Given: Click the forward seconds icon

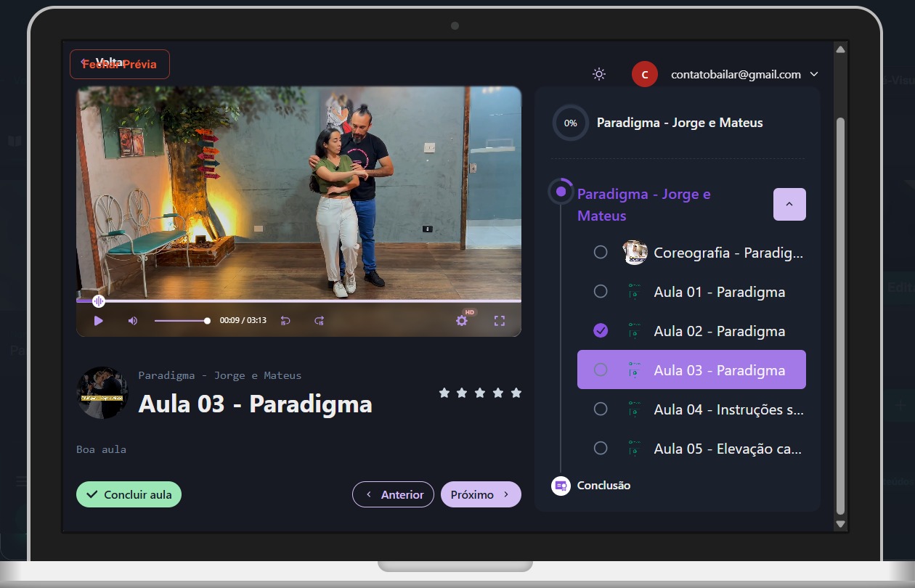Looking at the screenshot, I should click(x=319, y=321).
